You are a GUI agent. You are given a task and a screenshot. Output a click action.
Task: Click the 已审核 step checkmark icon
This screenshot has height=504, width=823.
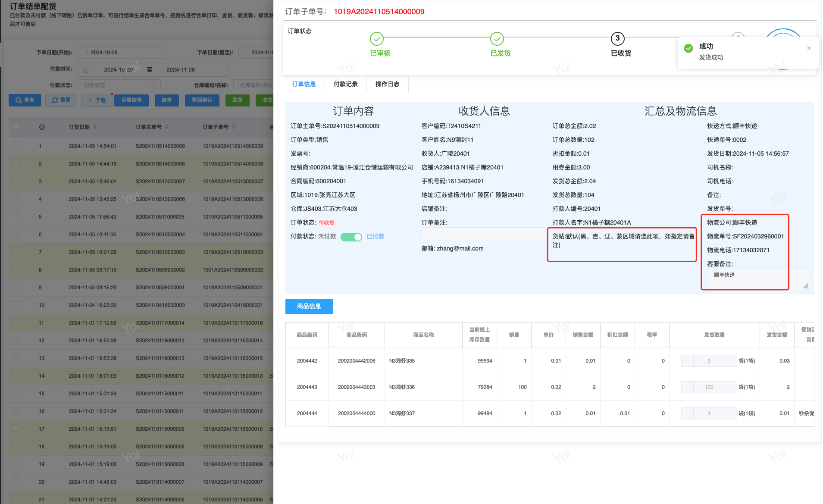(376, 39)
